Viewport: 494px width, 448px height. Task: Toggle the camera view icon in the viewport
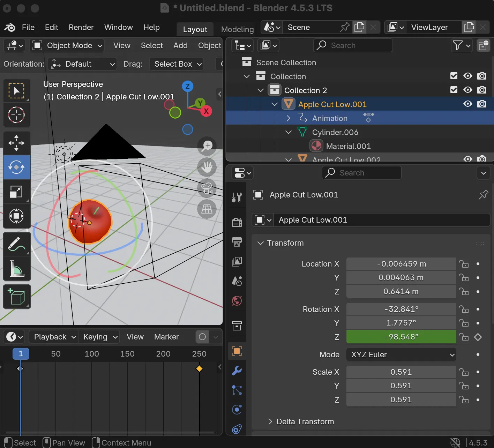[x=207, y=188]
